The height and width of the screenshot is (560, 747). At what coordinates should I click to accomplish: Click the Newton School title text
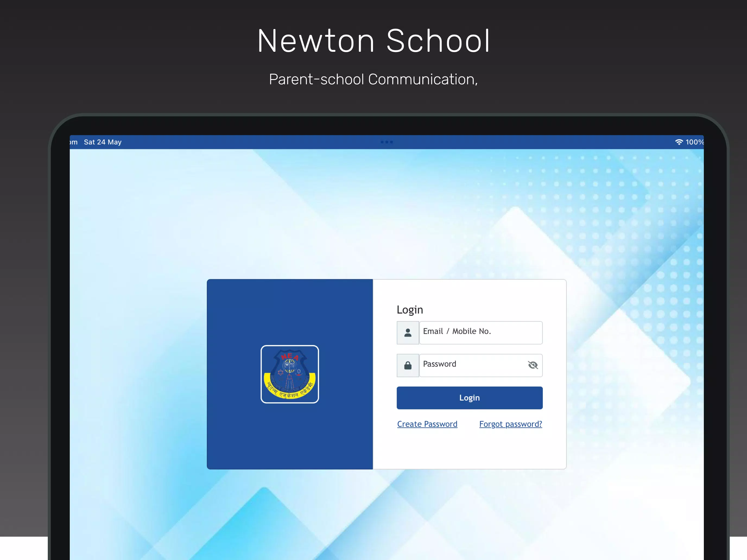pyautogui.click(x=373, y=41)
